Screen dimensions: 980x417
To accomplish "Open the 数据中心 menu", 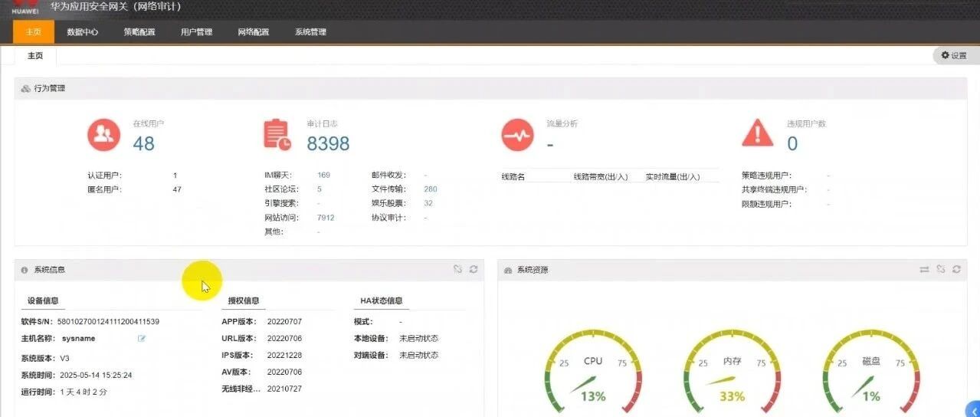I will coord(82,32).
